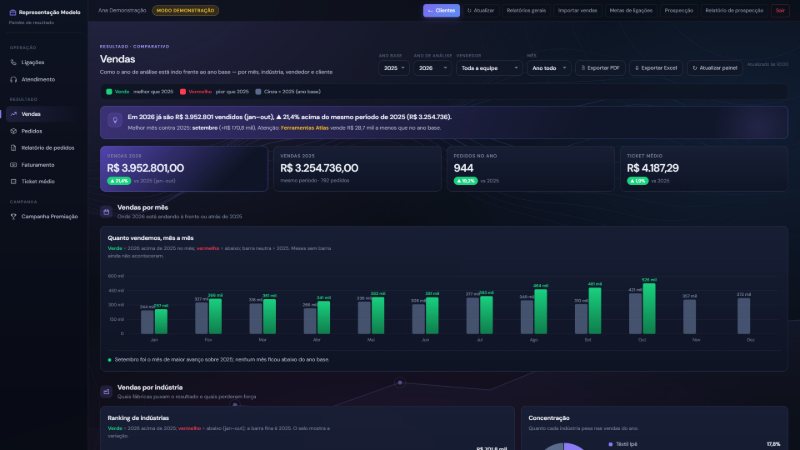Click the Vendas 2026 card R$ 3.952.801,00

click(x=184, y=169)
